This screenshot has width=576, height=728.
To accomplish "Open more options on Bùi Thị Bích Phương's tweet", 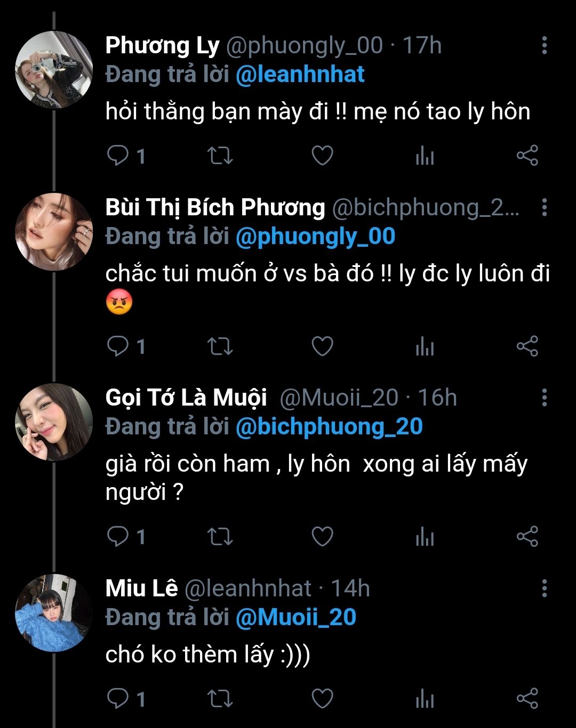I will 545,207.
